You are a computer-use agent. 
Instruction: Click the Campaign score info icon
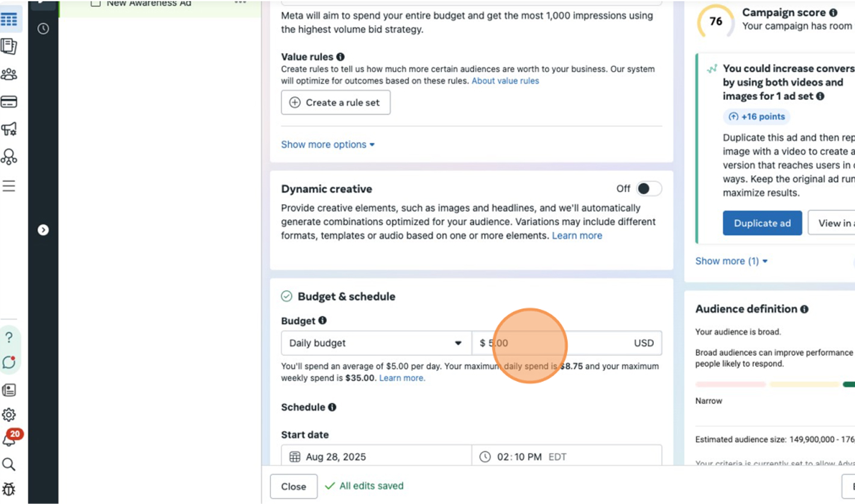(x=833, y=13)
